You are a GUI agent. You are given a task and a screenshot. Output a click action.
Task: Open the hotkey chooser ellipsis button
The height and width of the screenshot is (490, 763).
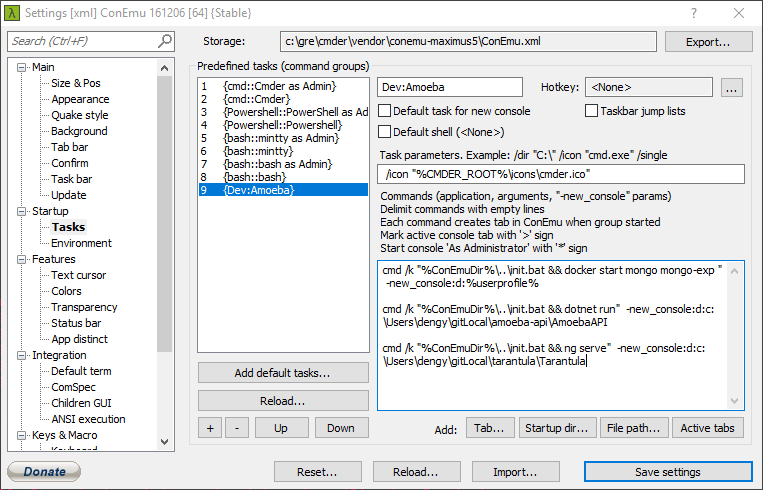(731, 88)
